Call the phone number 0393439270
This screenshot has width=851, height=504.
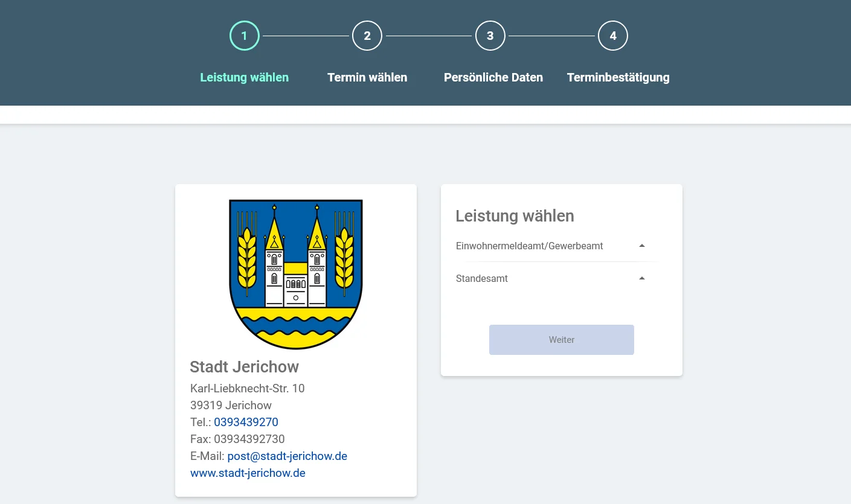[x=246, y=422]
